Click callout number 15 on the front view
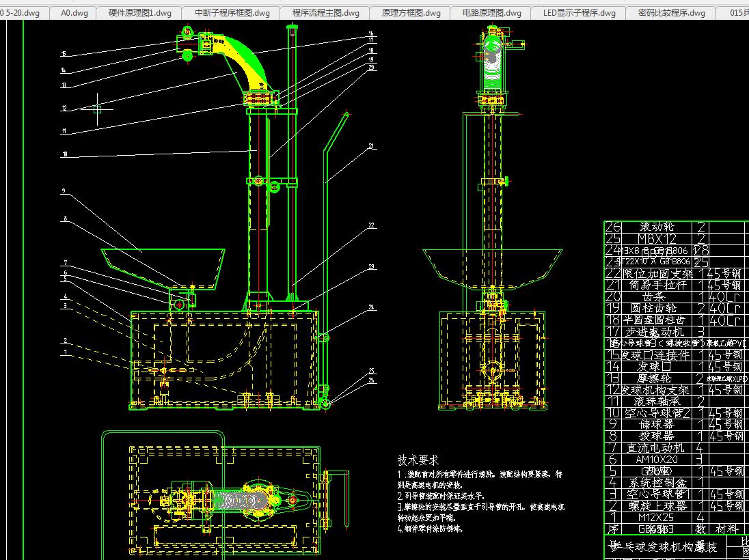This screenshot has width=749, height=560. coord(64,54)
